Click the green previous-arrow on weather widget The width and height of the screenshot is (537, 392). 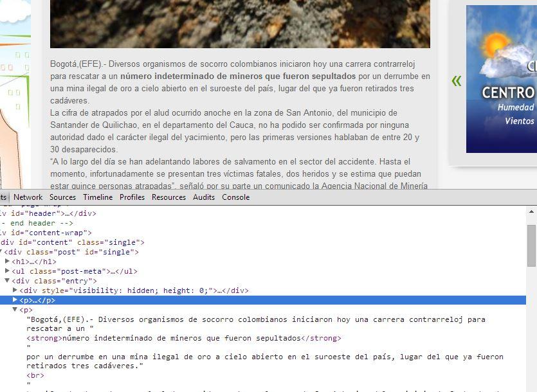pyautogui.click(x=457, y=81)
